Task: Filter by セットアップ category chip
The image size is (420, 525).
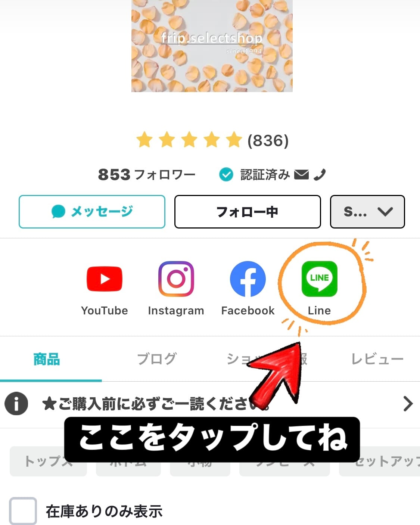Action: [380, 461]
